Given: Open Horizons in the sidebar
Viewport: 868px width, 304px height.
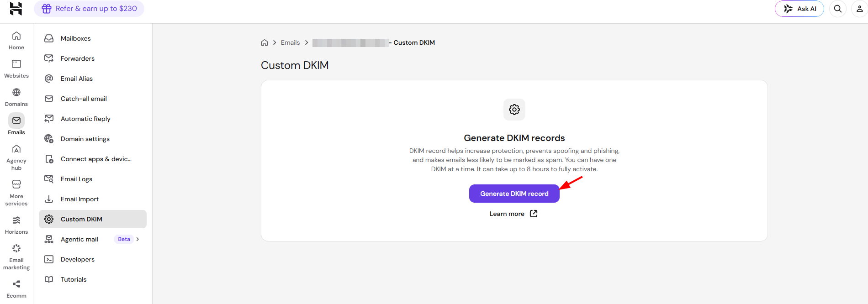Looking at the screenshot, I should pos(16,225).
